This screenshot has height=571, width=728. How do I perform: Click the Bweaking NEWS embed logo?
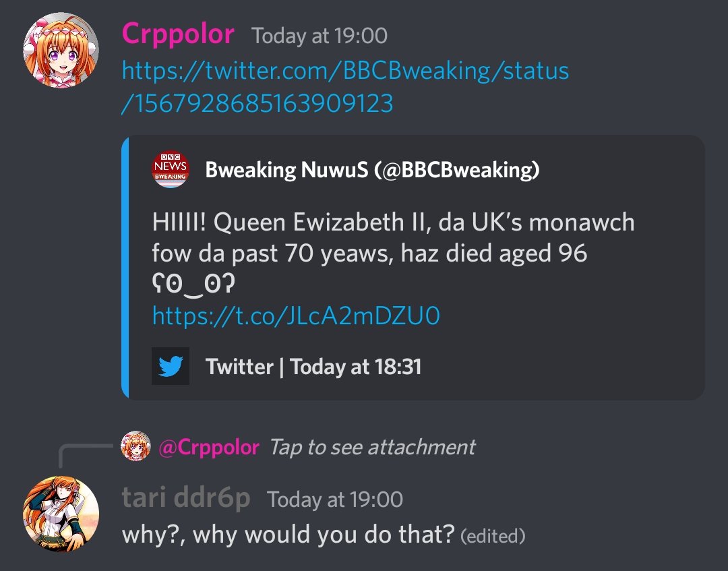pyautogui.click(x=171, y=169)
